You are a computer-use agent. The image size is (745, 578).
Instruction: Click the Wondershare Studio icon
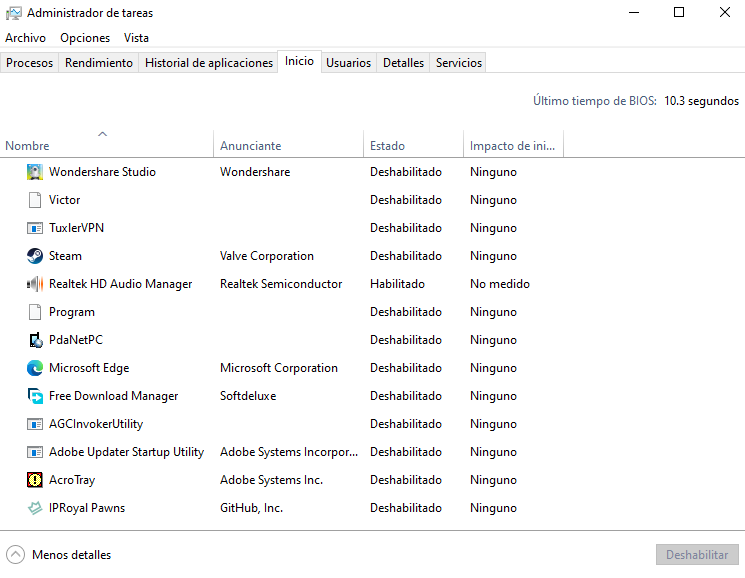coord(35,172)
